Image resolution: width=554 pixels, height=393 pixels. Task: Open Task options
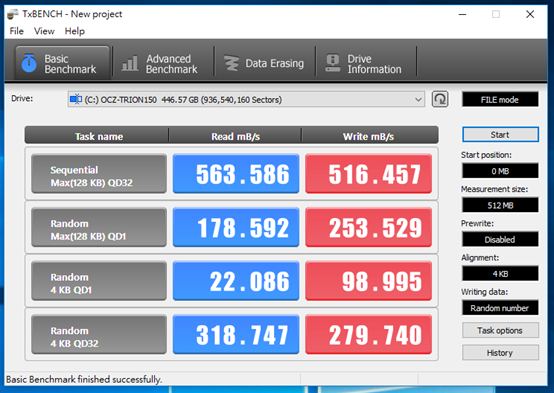coord(500,330)
